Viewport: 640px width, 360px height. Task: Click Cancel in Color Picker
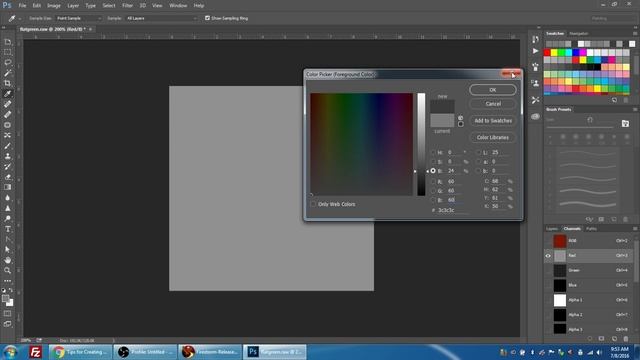coord(493,104)
